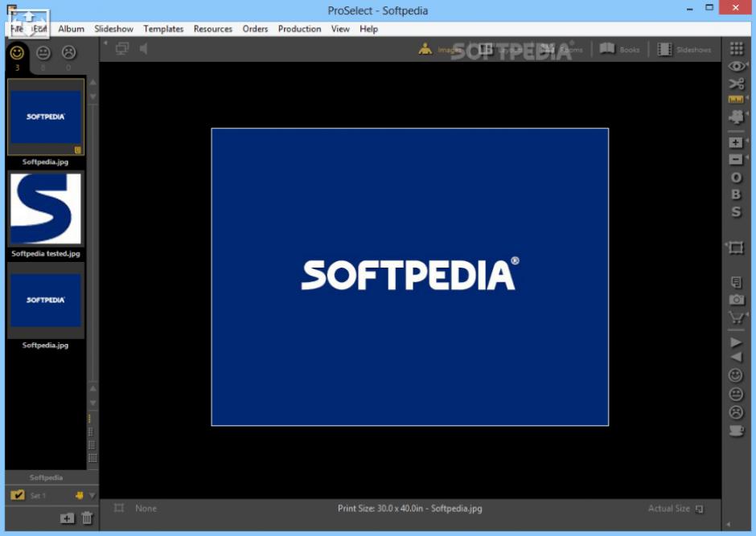Click the plus zoom-in icon
This screenshot has height=536, width=756.
[736, 142]
